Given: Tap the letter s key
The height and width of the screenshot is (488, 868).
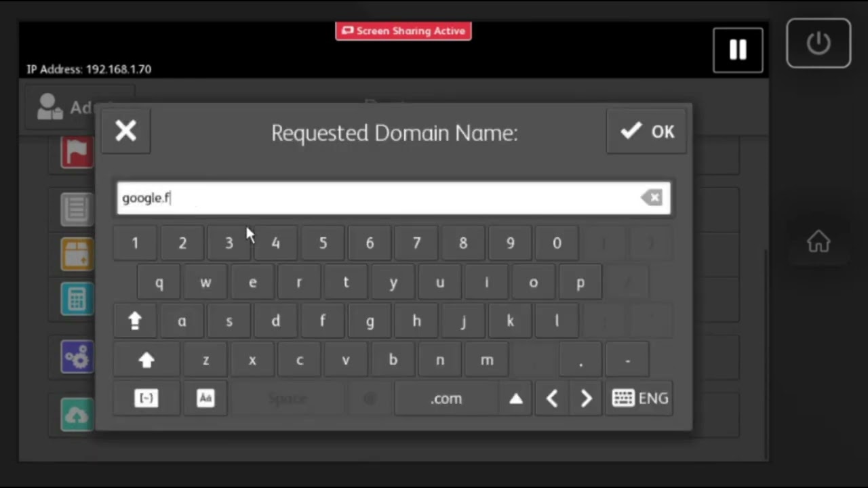Looking at the screenshot, I should (229, 321).
